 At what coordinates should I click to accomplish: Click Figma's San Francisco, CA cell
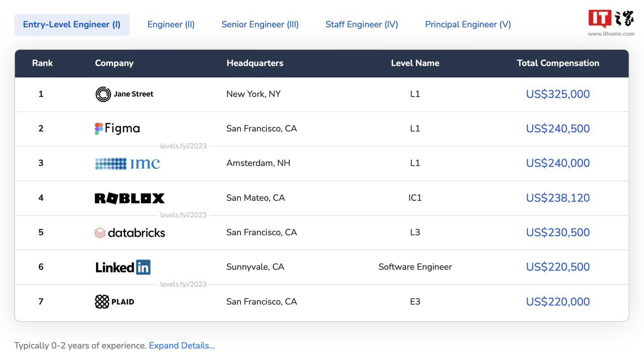[x=262, y=129]
